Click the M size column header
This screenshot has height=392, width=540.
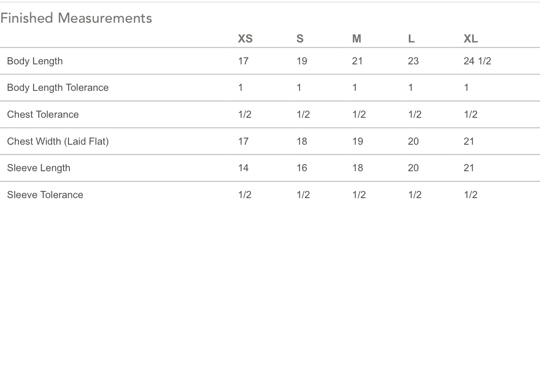[x=357, y=39]
